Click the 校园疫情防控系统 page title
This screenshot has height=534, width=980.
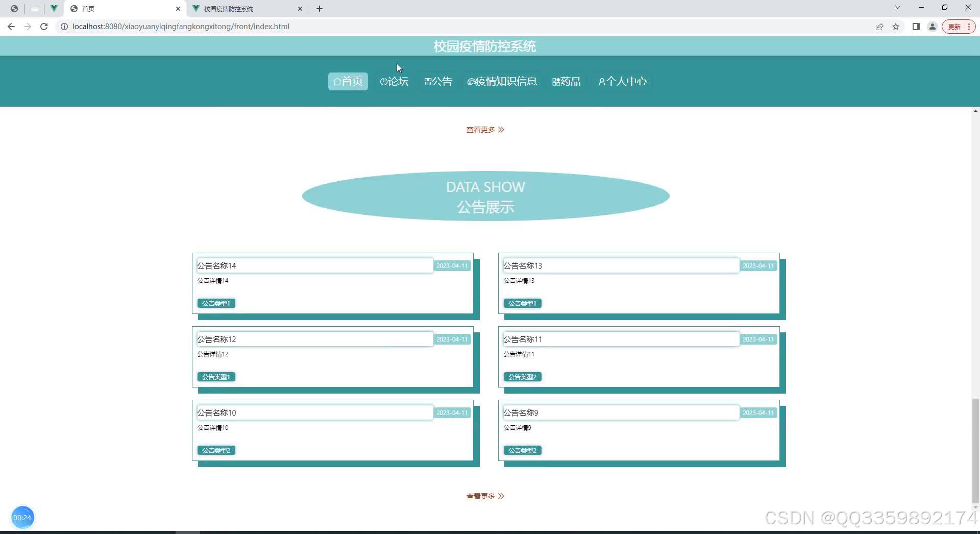tap(485, 46)
